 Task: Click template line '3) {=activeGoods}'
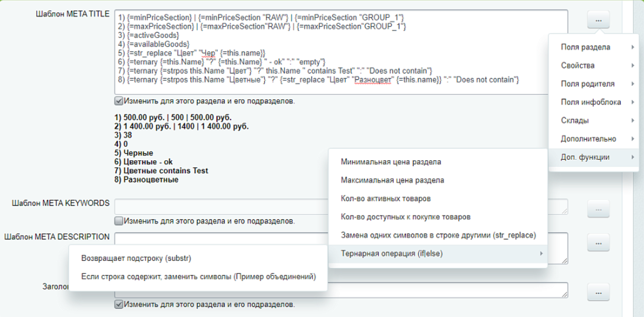(x=148, y=35)
